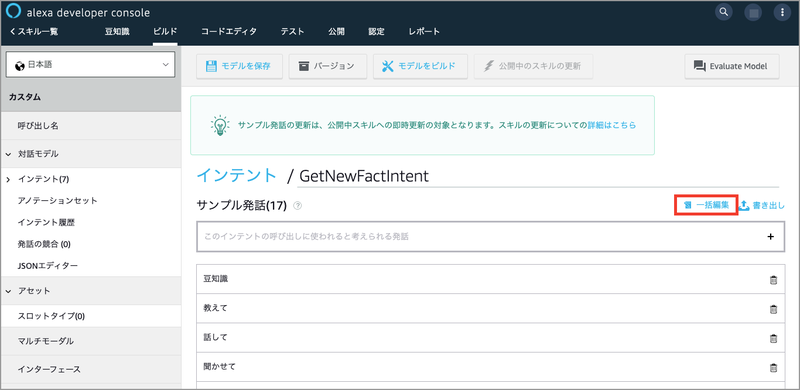This screenshot has width=800, height=390.
Task: Open the コードエディタ tab
Action: [x=229, y=32]
